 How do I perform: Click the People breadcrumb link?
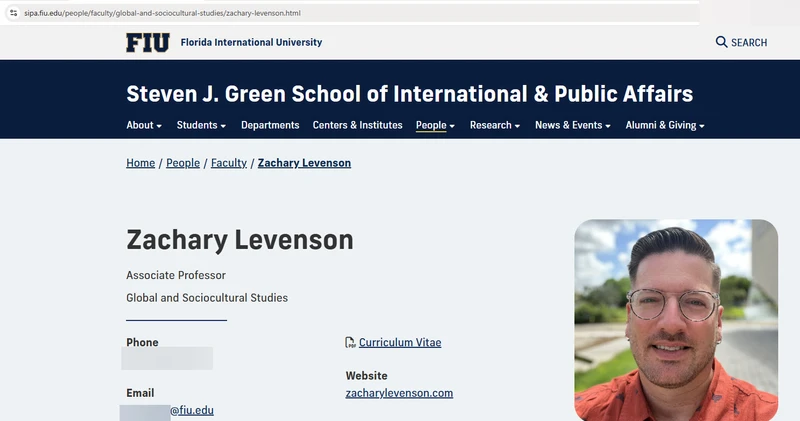click(183, 163)
